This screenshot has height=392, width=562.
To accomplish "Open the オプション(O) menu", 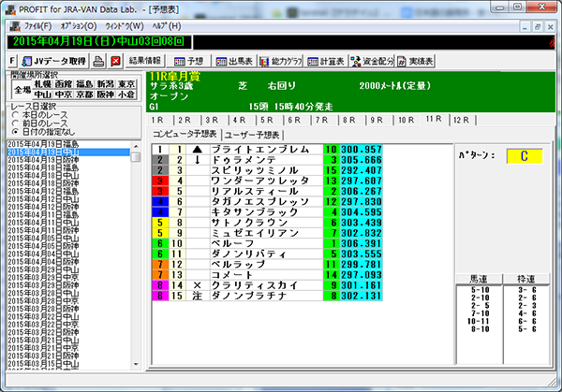I will (x=78, y=26).
